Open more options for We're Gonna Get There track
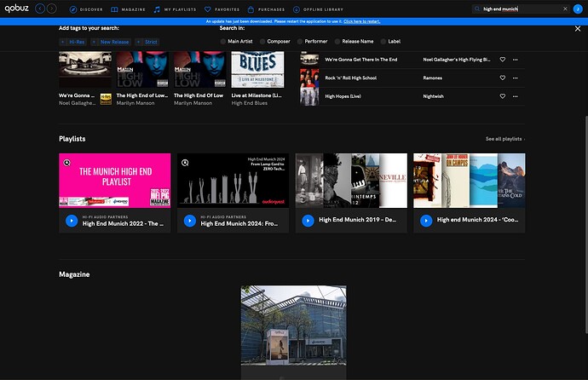 516,59
